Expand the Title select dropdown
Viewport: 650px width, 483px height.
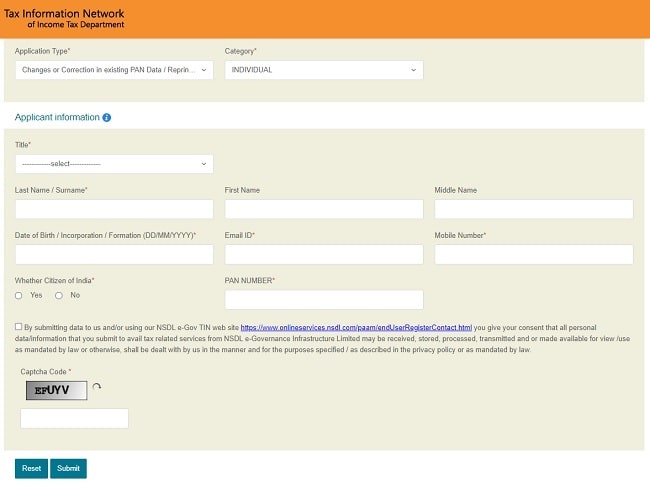point(114,164)
